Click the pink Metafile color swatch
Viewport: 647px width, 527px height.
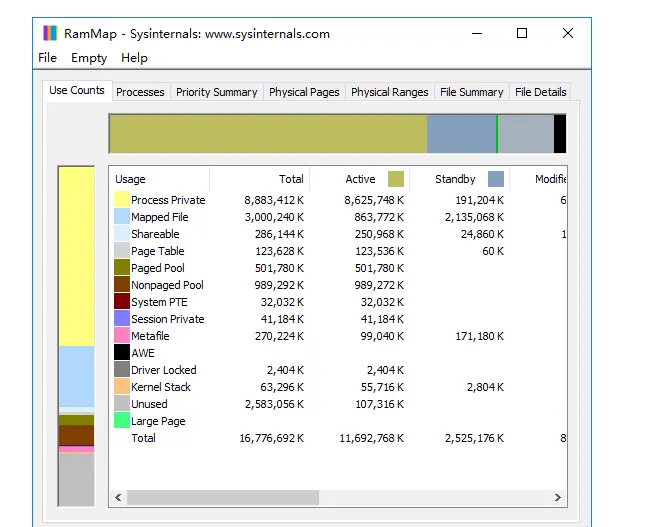122,336
